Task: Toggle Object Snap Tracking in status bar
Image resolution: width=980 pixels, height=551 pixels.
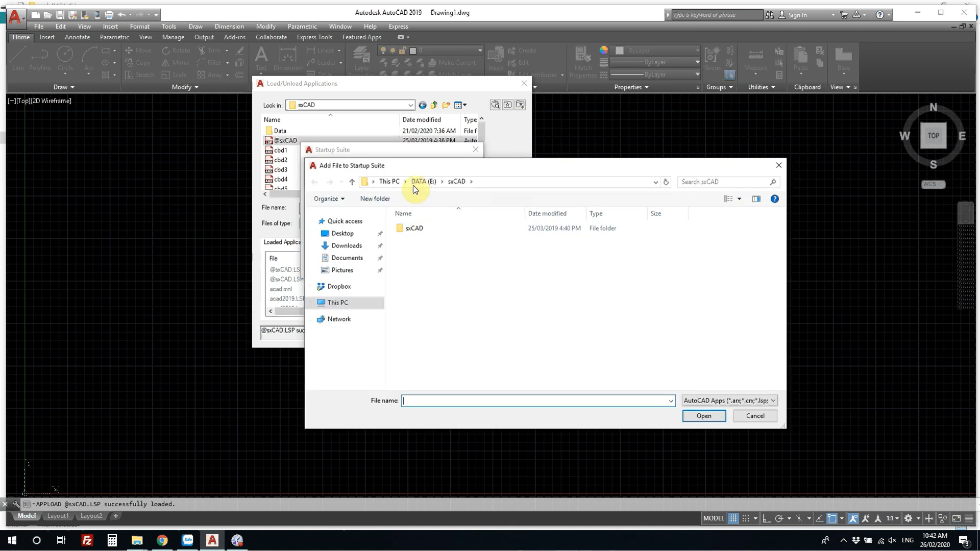Action: coord(819,518)
